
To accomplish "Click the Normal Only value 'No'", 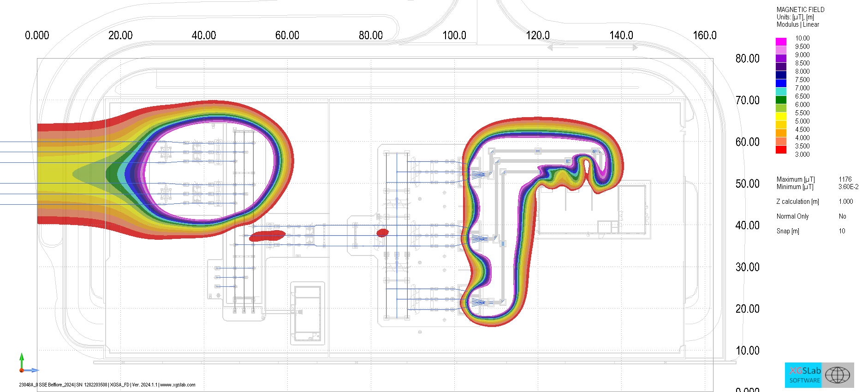I will [x=842, y=216].
